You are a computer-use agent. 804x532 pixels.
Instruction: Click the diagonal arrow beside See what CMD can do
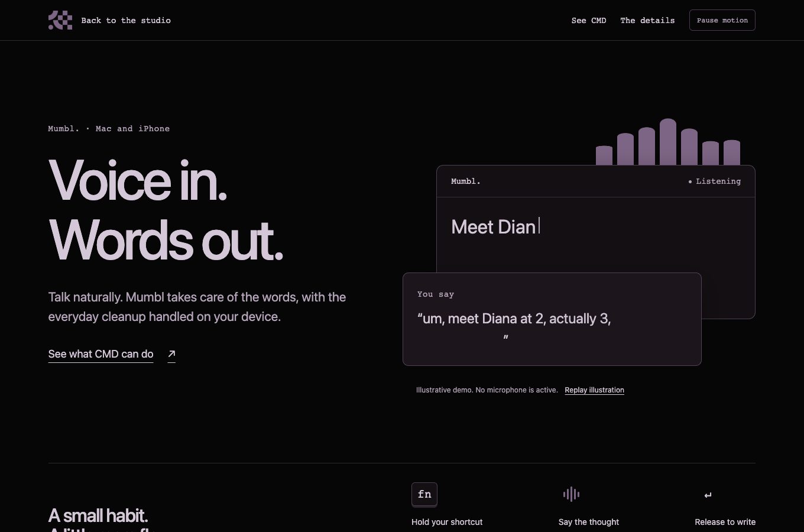tap(171, 354)
